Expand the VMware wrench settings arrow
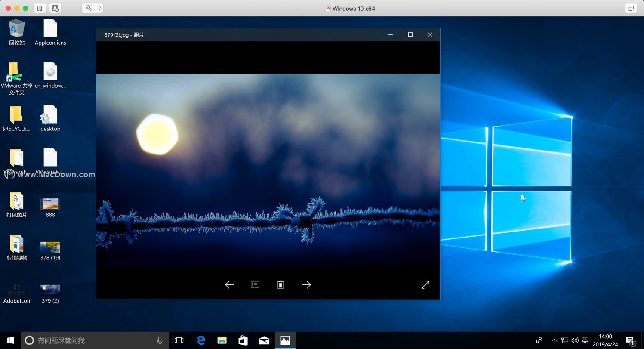 (100, 8)
